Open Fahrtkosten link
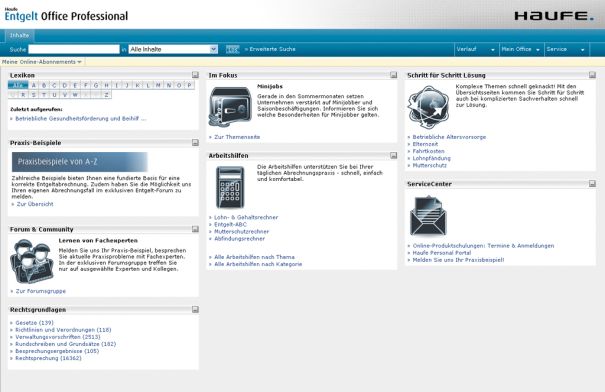This screenshot has height=392, width=605. point(428,151)
